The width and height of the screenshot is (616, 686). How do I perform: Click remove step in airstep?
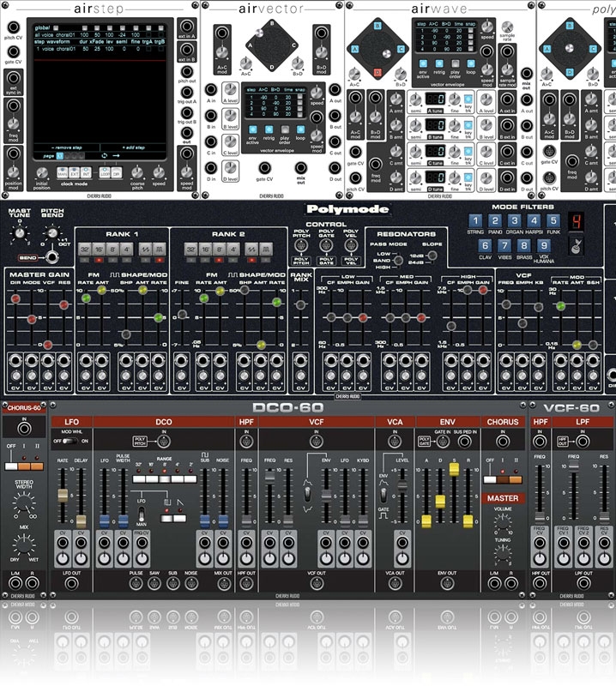[58, 147]
